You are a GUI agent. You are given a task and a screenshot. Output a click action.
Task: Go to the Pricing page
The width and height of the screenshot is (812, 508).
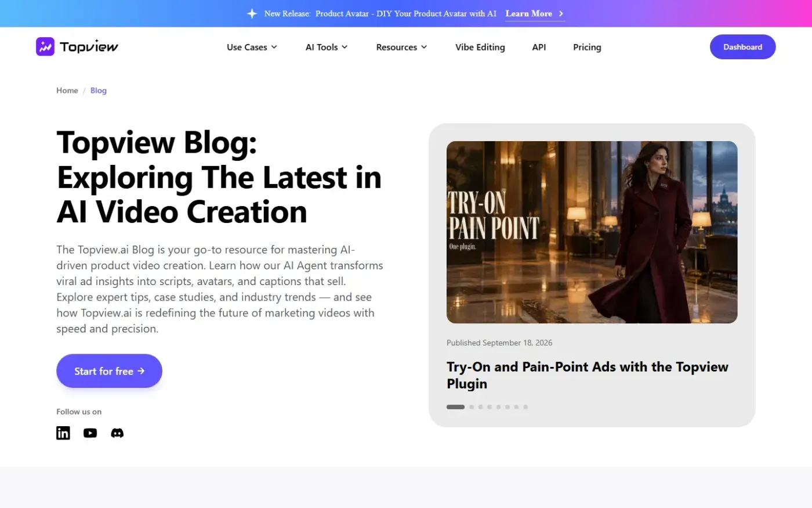587,47
